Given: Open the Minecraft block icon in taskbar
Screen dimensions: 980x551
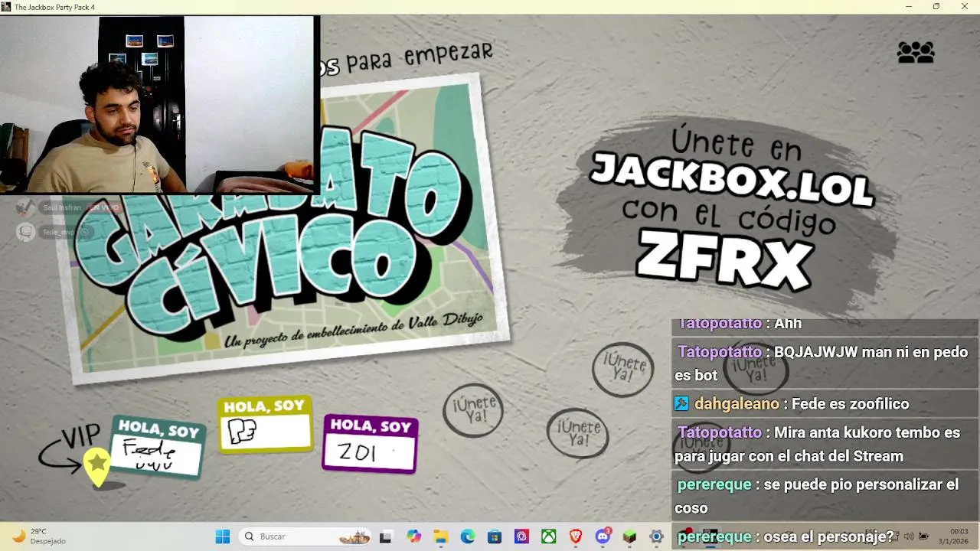Looking at the screenshot, I should tap(629, 536).
